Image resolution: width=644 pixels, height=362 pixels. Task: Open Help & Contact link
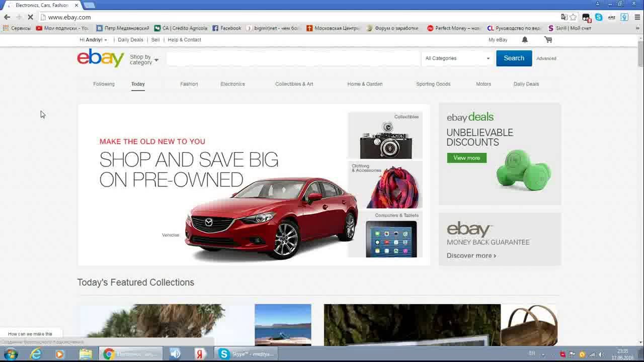click(184, 40)
